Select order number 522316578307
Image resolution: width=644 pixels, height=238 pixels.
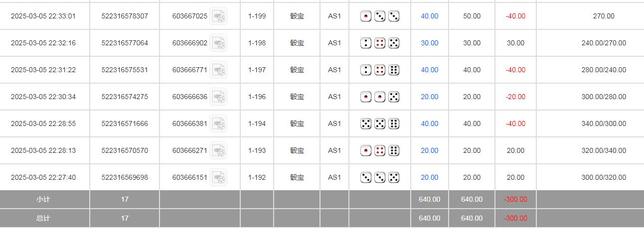[125, 16]
